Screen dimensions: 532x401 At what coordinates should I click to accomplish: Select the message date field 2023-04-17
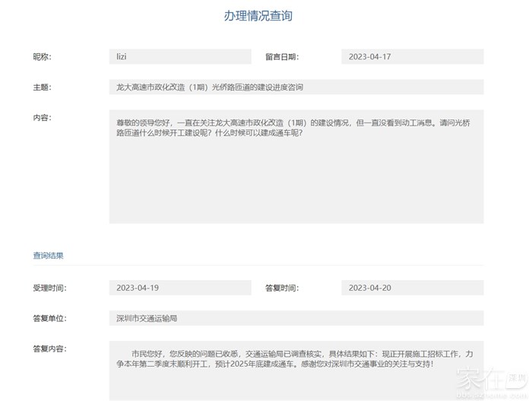point(412,57)
